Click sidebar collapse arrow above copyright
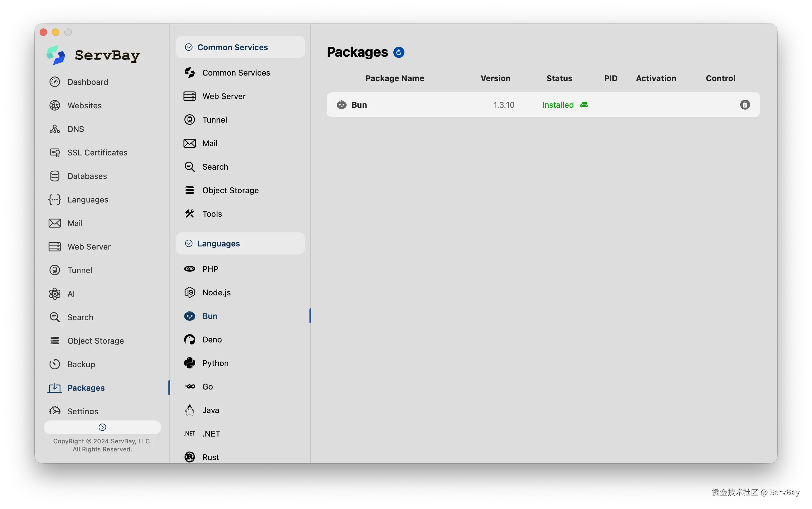This screenshot has width=812, height=509. click(102, 427)
